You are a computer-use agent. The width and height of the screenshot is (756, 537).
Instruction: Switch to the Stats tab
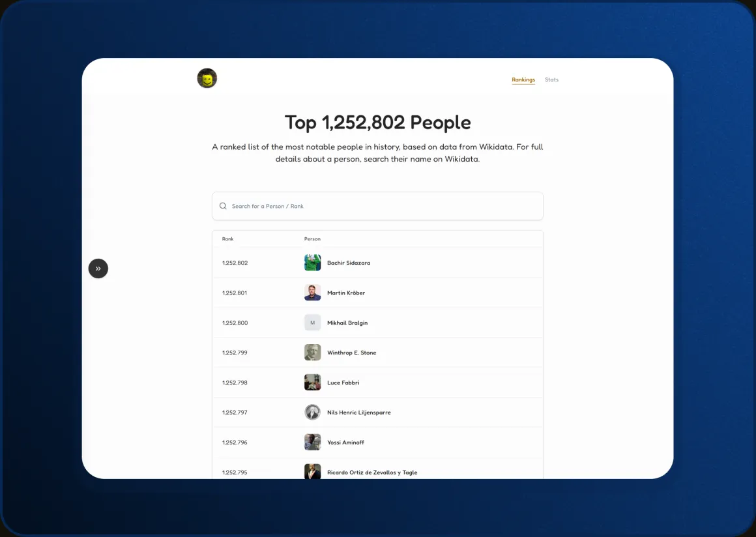551,80
